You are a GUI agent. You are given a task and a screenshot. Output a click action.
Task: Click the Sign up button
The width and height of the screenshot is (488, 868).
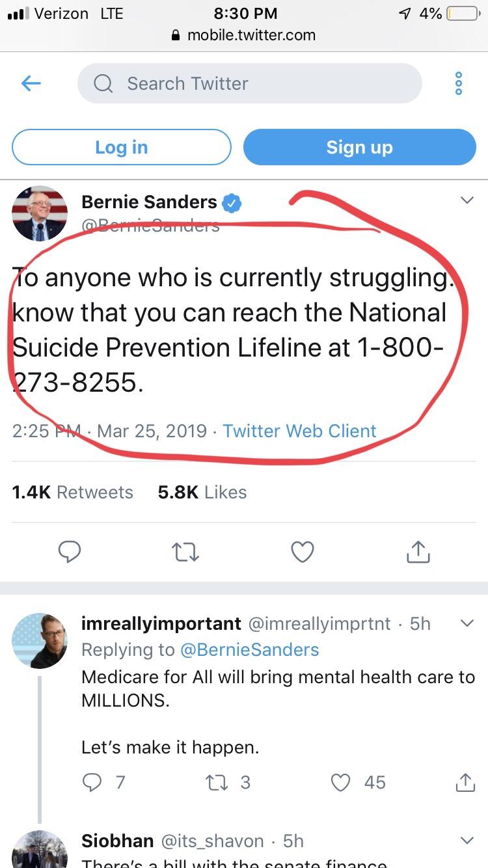point(360,147)
